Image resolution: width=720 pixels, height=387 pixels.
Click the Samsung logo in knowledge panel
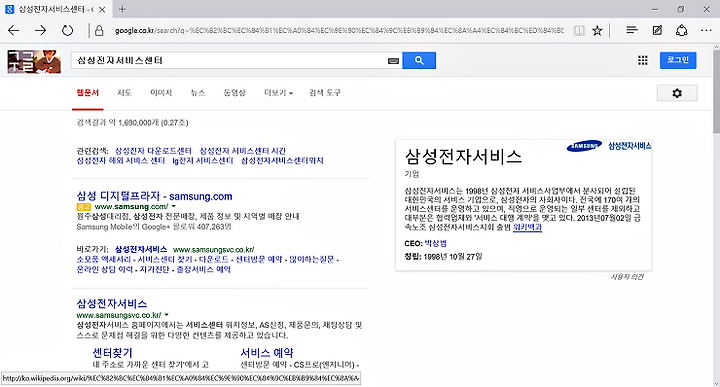(584, 146)
